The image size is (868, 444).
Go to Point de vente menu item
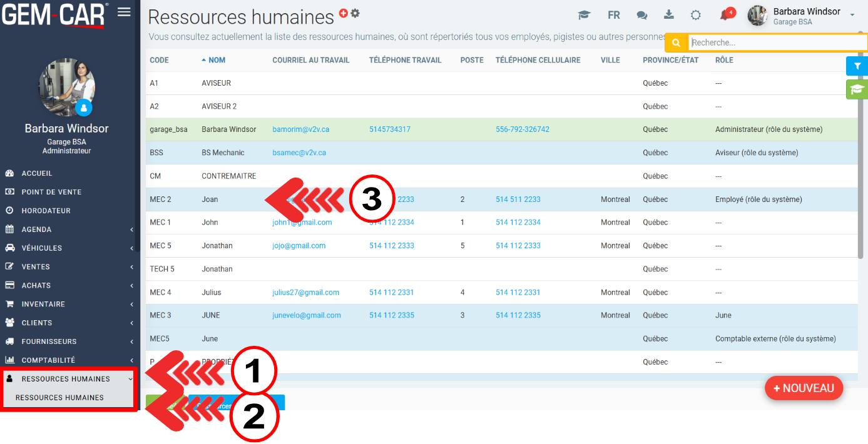click(51, 192)
